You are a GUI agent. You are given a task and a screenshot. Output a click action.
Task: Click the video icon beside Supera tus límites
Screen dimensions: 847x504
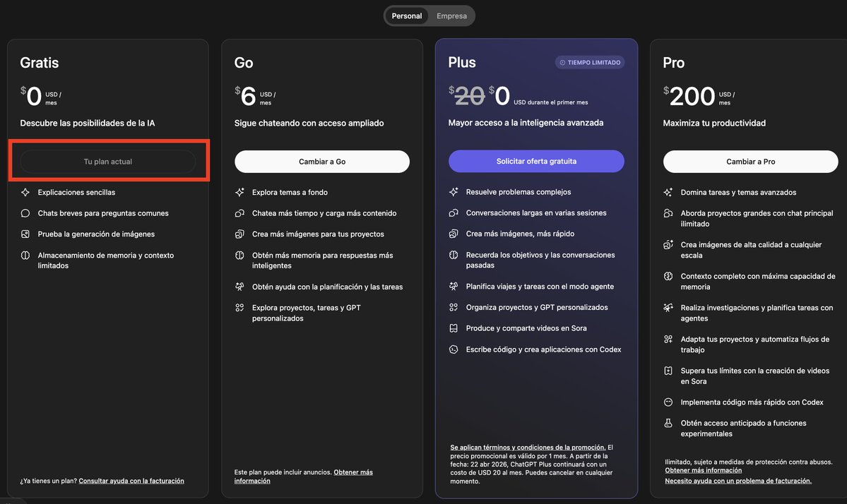click(668, 371)
